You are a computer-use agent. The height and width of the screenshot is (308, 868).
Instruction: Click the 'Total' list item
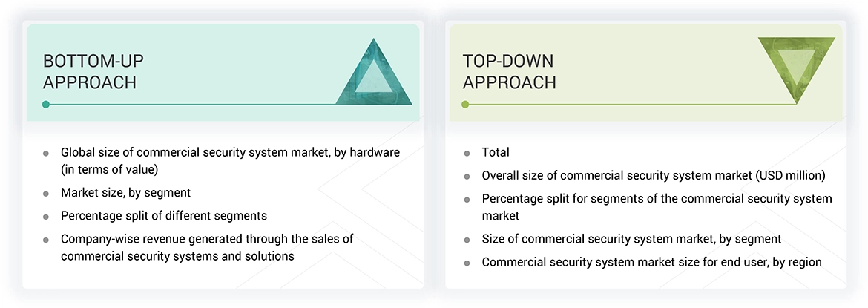[x=496, y=152]
